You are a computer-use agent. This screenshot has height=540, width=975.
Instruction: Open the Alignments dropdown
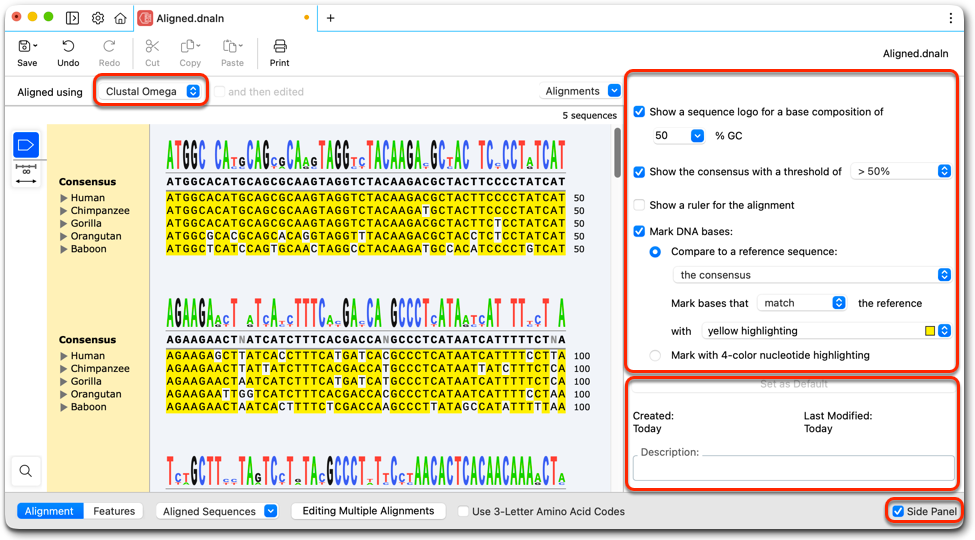pos(580,91)
